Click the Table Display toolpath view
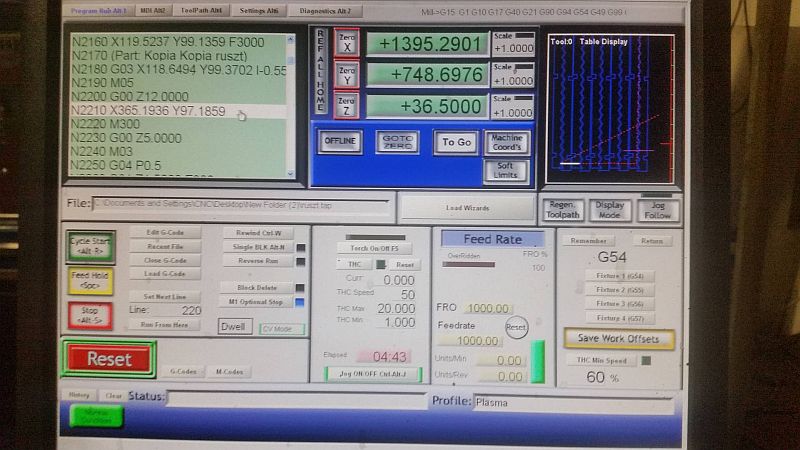This screenshot has width=800, height=450. click(x=610, y=109)
